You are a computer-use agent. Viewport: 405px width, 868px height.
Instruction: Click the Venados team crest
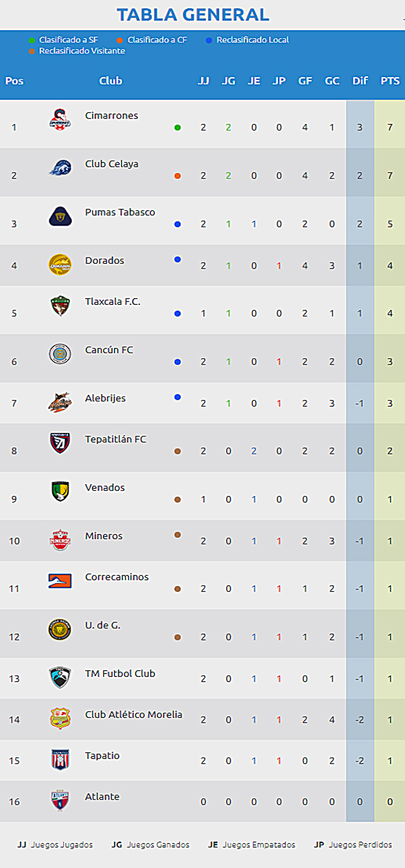click(x=60, y=491)
